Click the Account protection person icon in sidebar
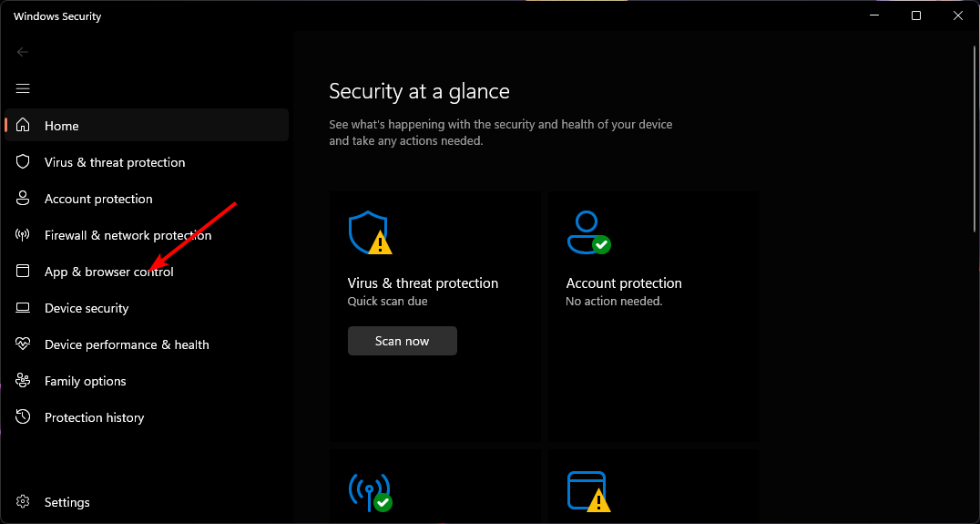This screenshot has width=980, height=524. click(23, 199)
